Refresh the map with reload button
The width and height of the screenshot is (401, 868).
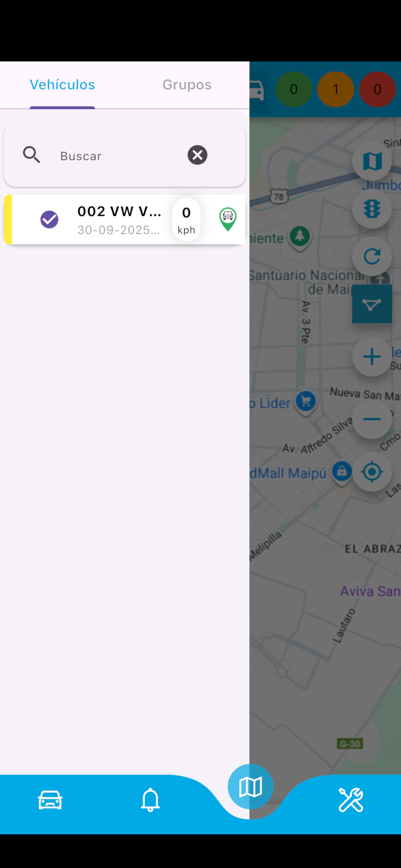tap(372, 256)
